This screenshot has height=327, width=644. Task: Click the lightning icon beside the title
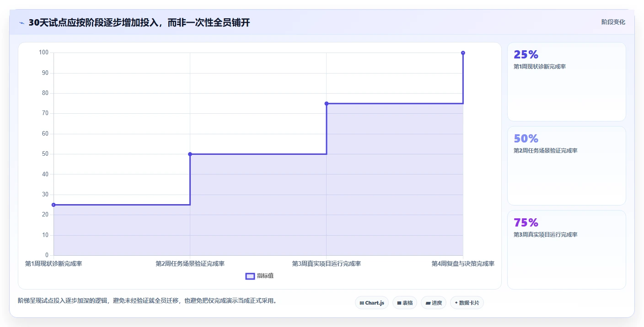point(21,23)
